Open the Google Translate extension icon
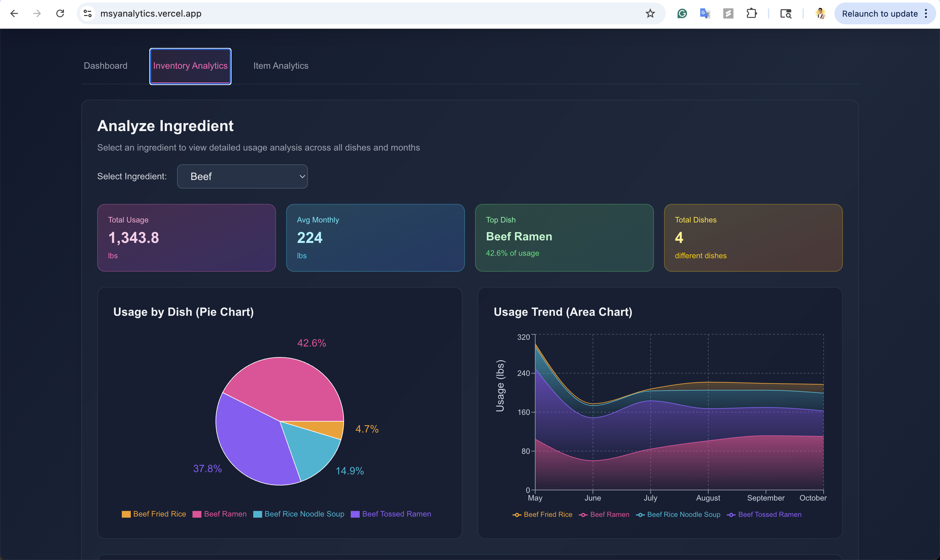Image resolution: width=940 pixels, height=560 pixels. [x=705, y=14]
